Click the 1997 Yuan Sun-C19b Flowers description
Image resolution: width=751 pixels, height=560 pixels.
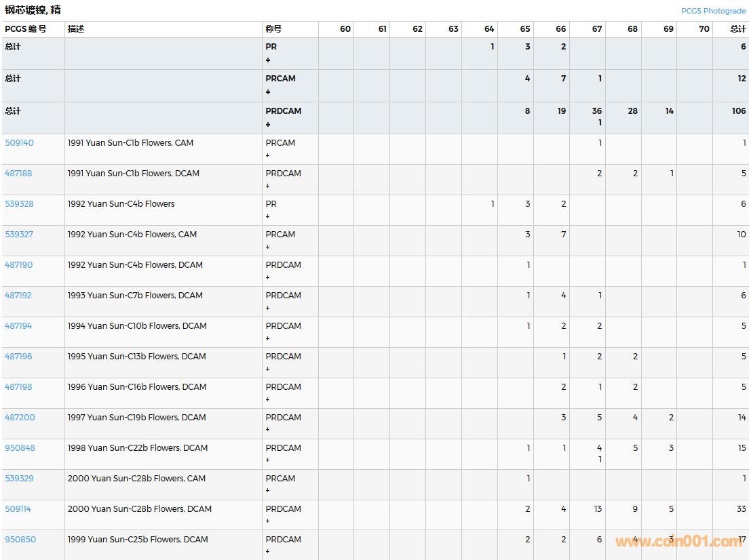[x=136, y=418]
